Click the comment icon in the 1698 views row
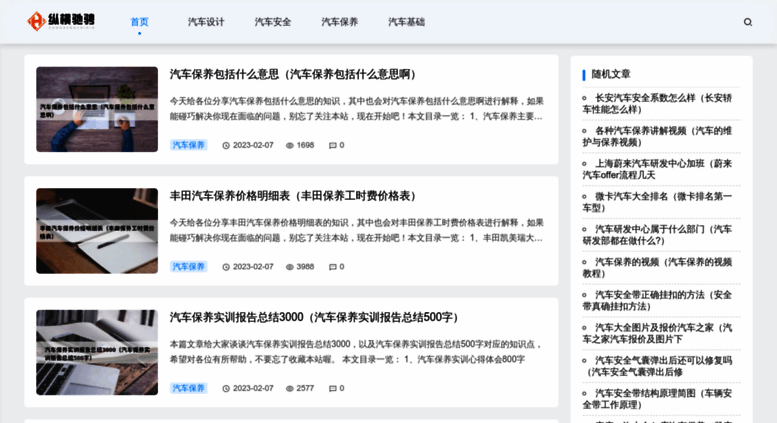 (x=333, y=146)
